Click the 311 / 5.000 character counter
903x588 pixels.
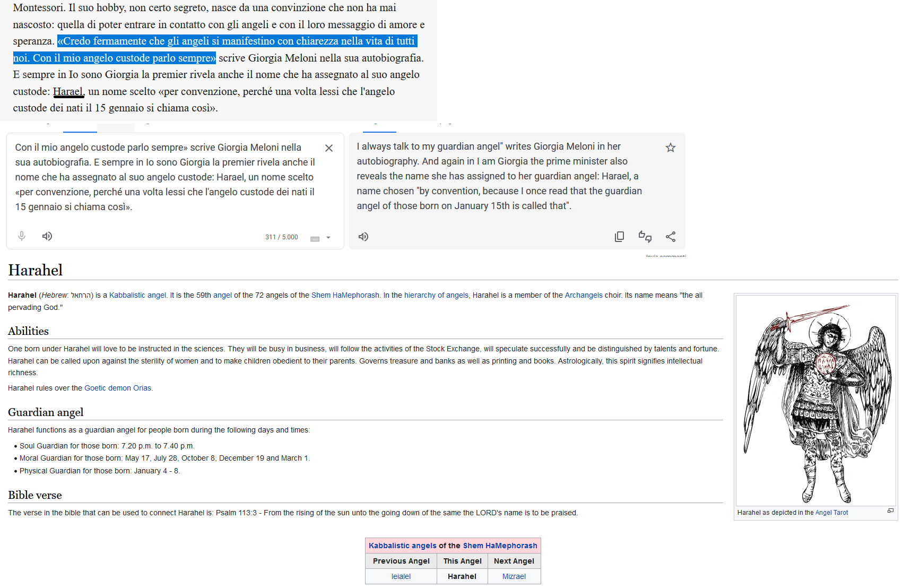point(282,237)
